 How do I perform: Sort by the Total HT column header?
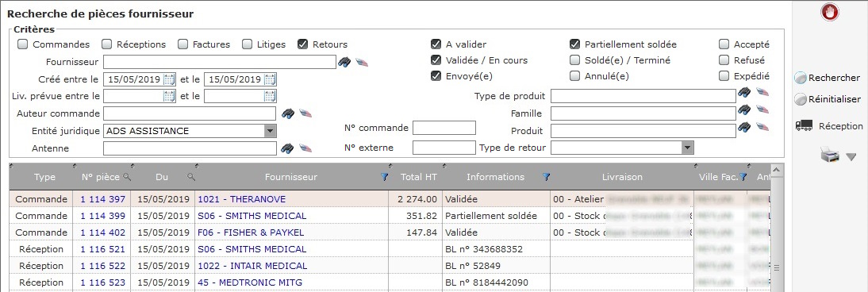click(x=418, y=177)
